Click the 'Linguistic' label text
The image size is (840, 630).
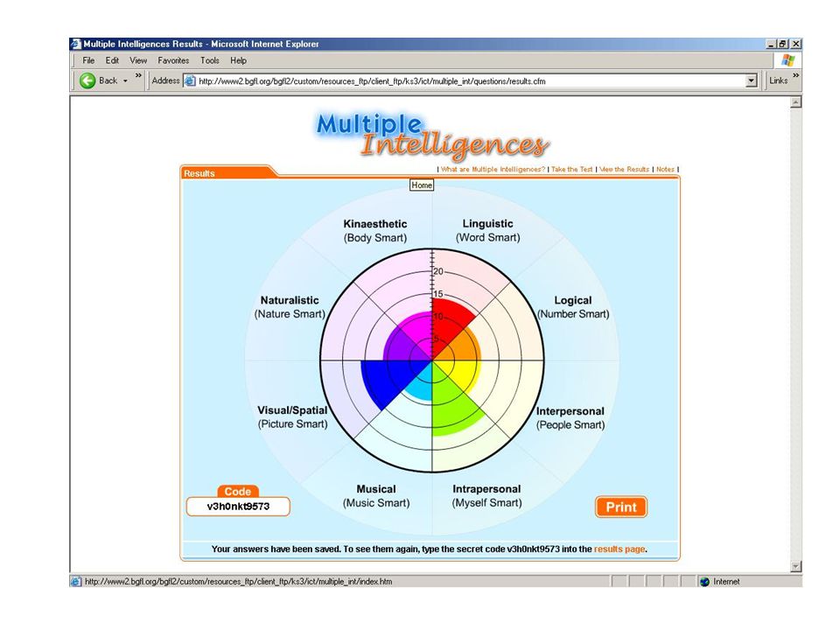pos(487,224)
